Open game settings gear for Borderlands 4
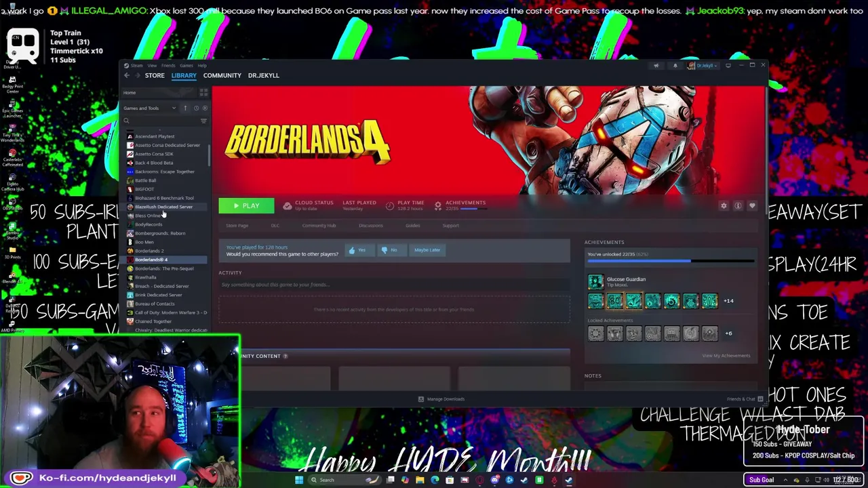This screenshot has height=488, width=868. [724, 205]
